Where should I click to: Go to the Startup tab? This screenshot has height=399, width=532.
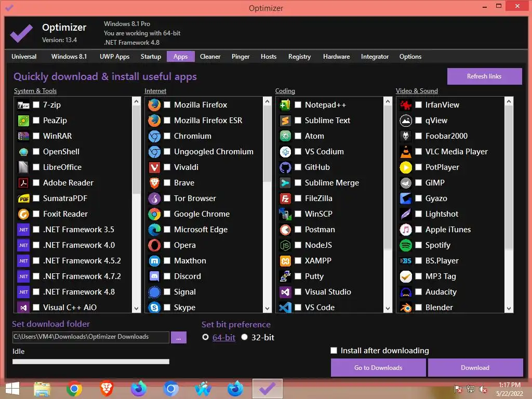pyautogui.click(x=151, y=57)
